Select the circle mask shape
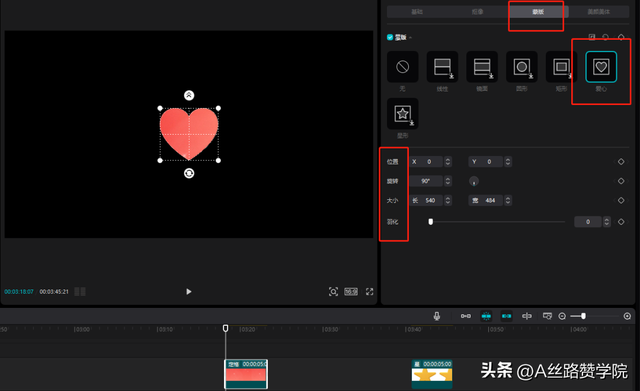Viewport: 640px width, 391px height. (522, 67)
